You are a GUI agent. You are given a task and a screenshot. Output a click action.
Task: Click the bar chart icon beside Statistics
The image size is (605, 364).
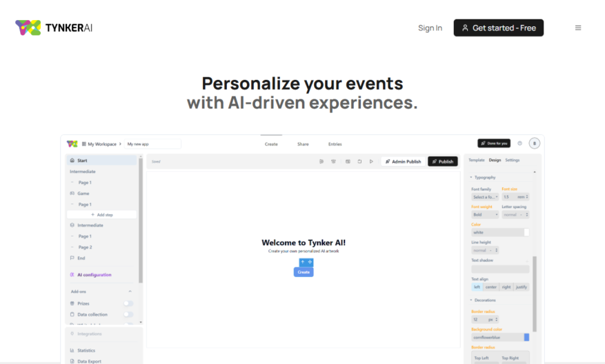72,350
